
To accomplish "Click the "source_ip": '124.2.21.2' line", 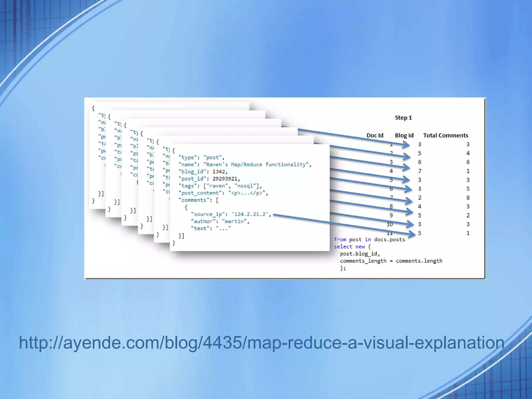I will point(231,214).
